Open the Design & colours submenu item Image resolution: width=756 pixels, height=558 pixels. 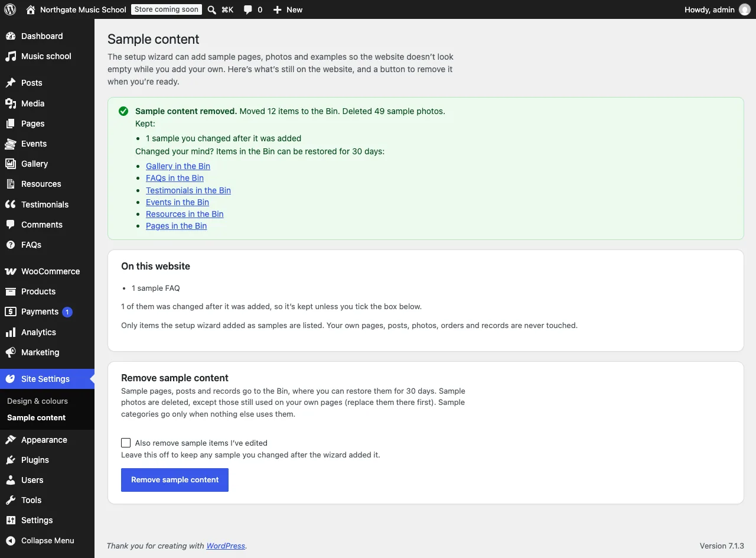click(x=37, y=401)
